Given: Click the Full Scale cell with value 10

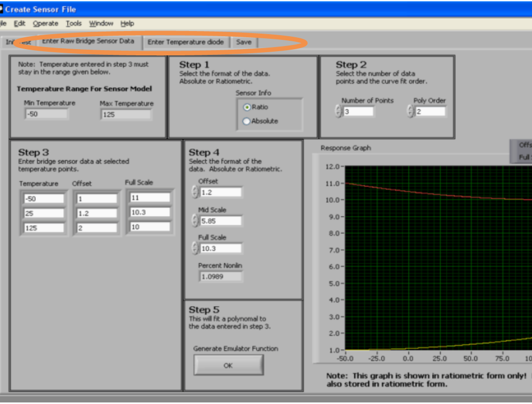Looking at the screenshot, I should [x=149, y=227].
